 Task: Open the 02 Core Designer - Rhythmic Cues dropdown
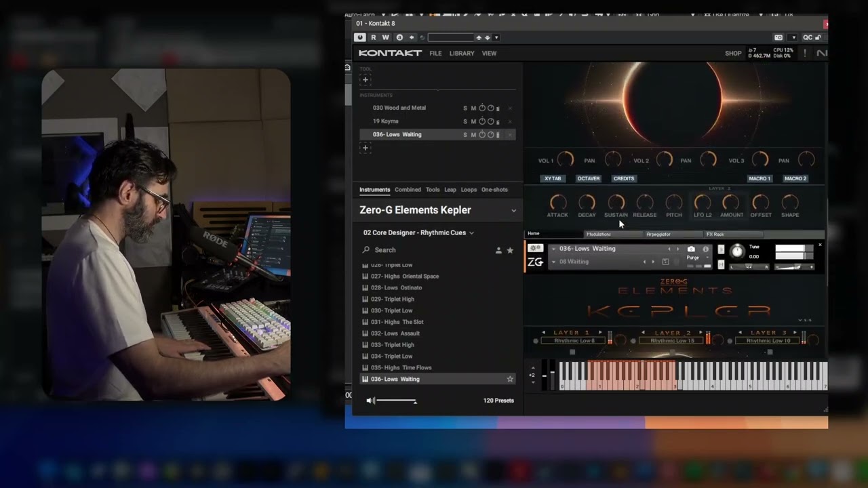tap(418, 232)
